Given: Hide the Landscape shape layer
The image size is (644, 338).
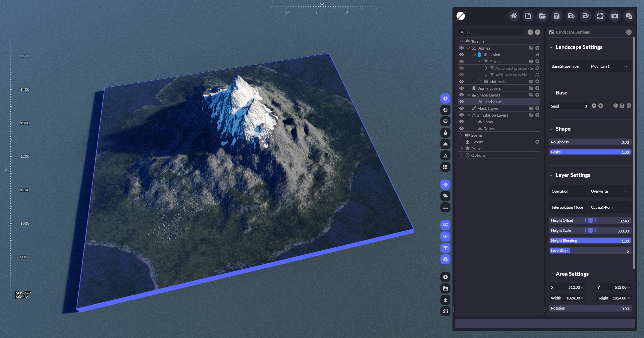Looking at the screenshot, I should point(462,102).
